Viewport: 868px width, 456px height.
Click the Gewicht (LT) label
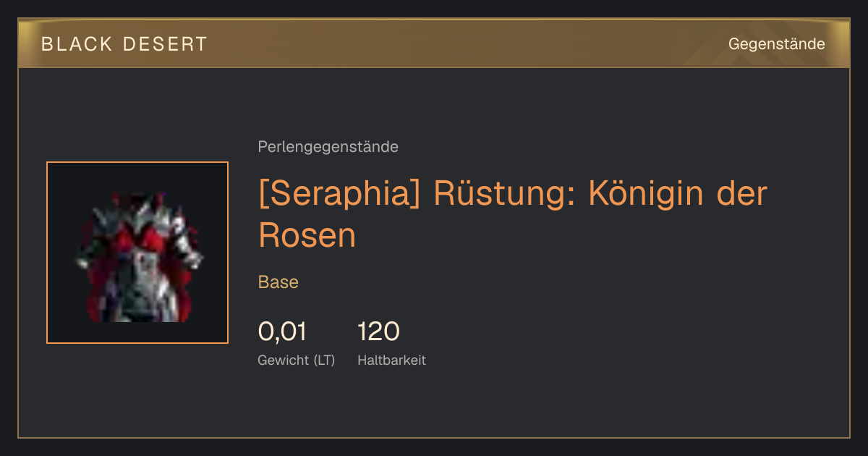click(x=297, y=360)
